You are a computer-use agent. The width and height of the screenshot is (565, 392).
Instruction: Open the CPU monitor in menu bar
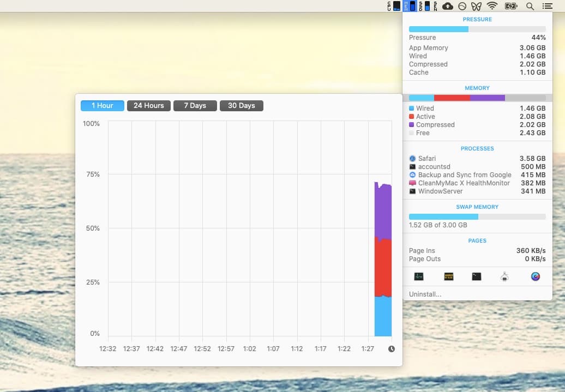[394, 6]
